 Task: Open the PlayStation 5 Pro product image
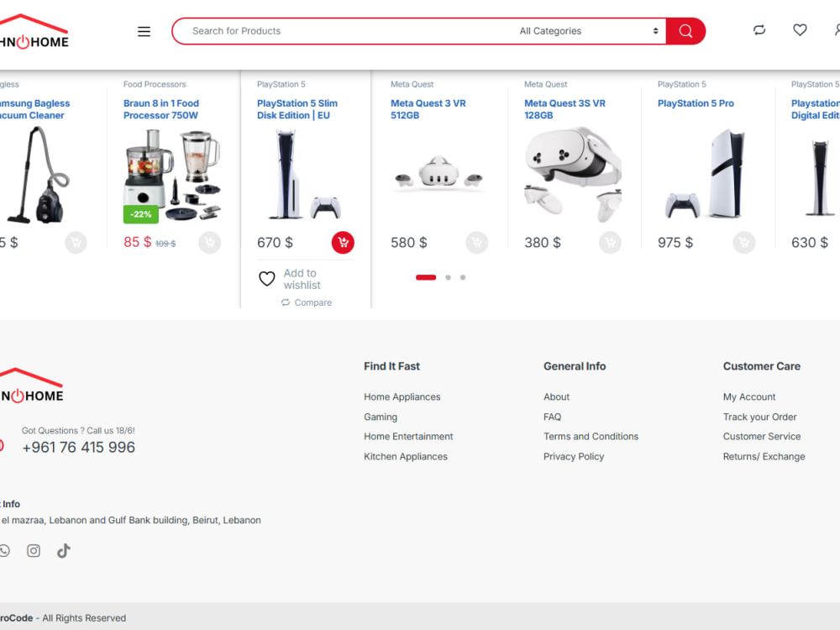[x=706, y=175]
